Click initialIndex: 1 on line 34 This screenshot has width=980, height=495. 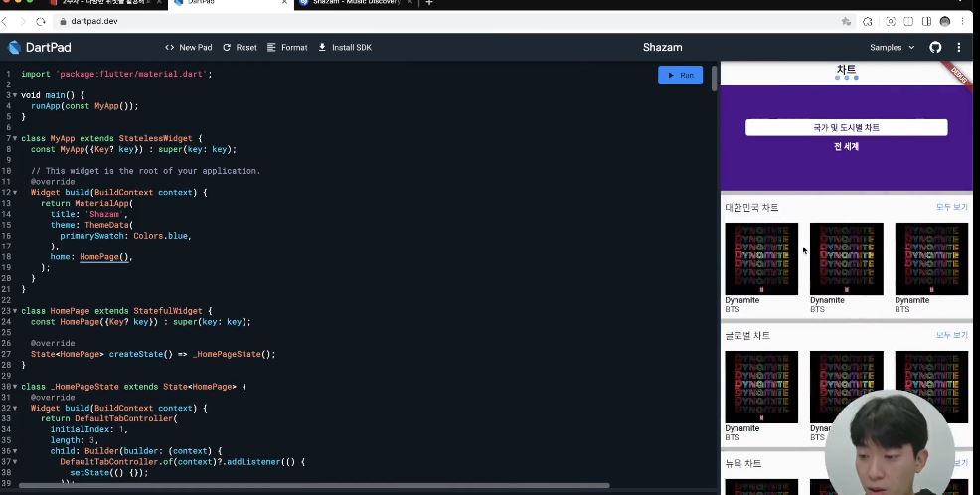click(x=89, y=430)
